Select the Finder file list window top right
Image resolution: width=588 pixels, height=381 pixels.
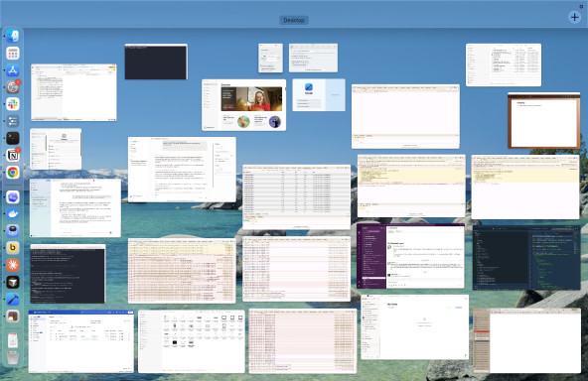[x=504, y=64]
